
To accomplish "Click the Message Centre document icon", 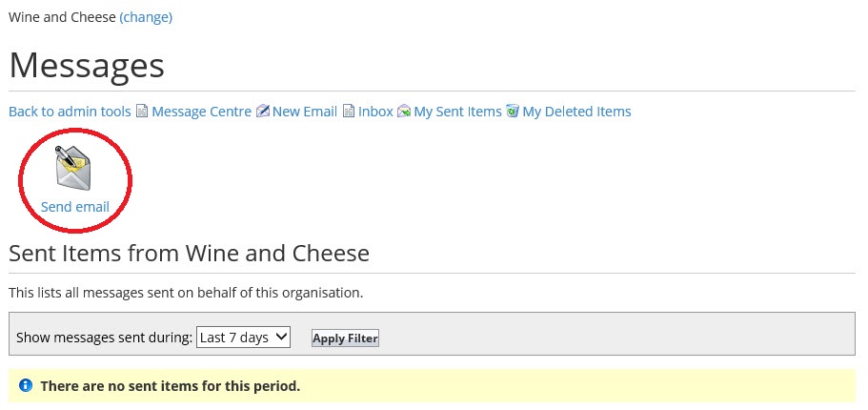I will point(142,112).
